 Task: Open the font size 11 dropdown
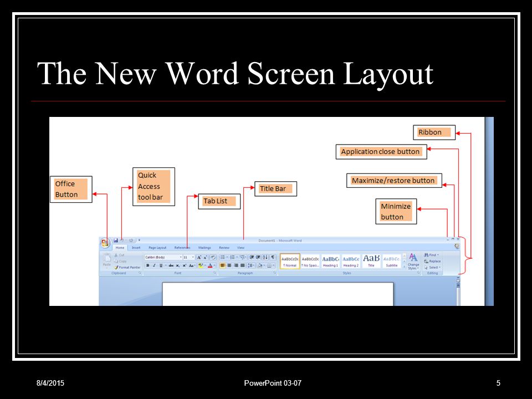pos(193,258)
